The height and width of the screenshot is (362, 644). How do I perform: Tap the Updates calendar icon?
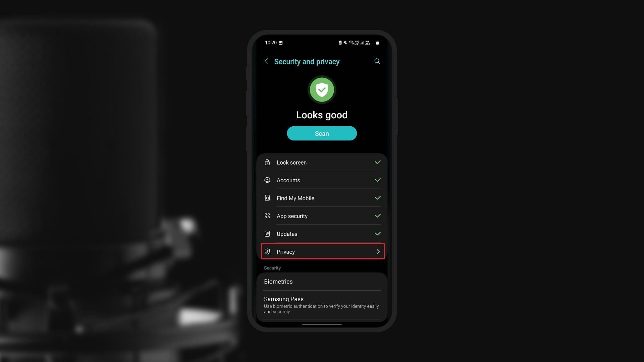(266, 233)
